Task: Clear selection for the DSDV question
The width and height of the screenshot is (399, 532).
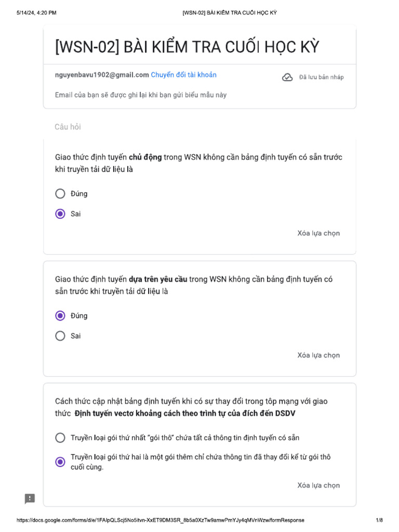Action: tap(318, 485)
